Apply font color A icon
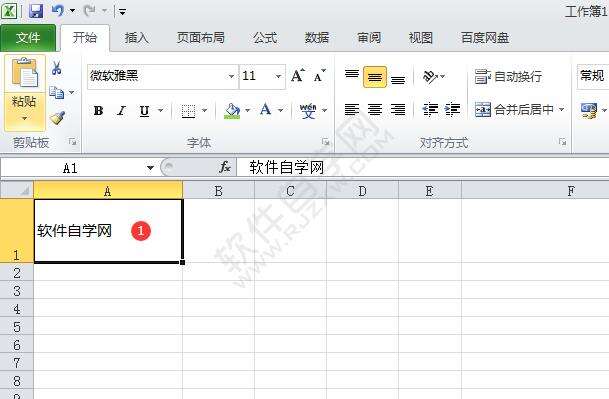 (266, 110)
